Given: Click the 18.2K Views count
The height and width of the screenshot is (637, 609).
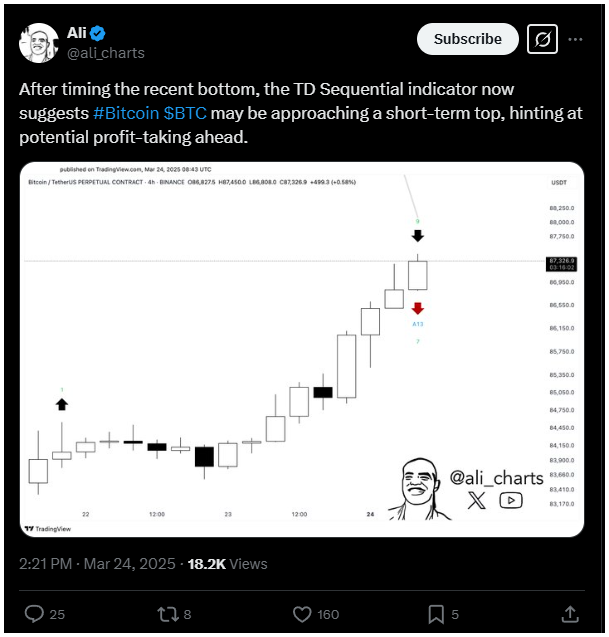Looking at the screenshot, I should tap(228, 564).
